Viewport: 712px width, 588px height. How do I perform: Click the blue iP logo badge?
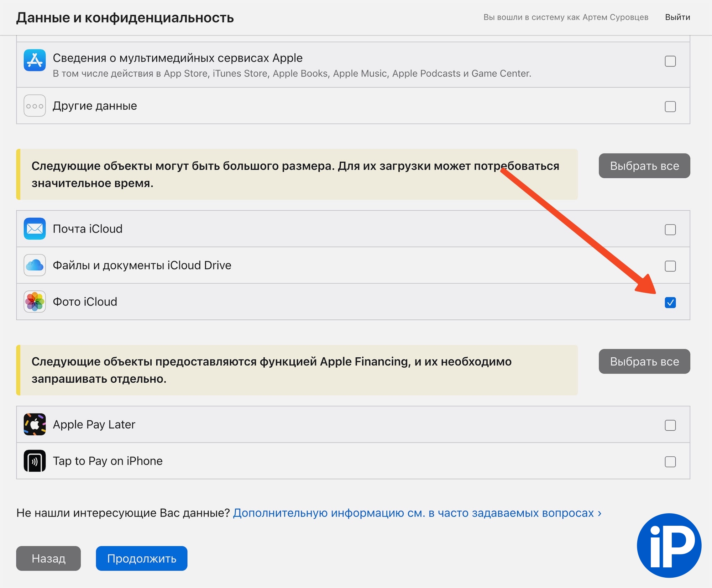pyautogui.click(x=669, y=545)
